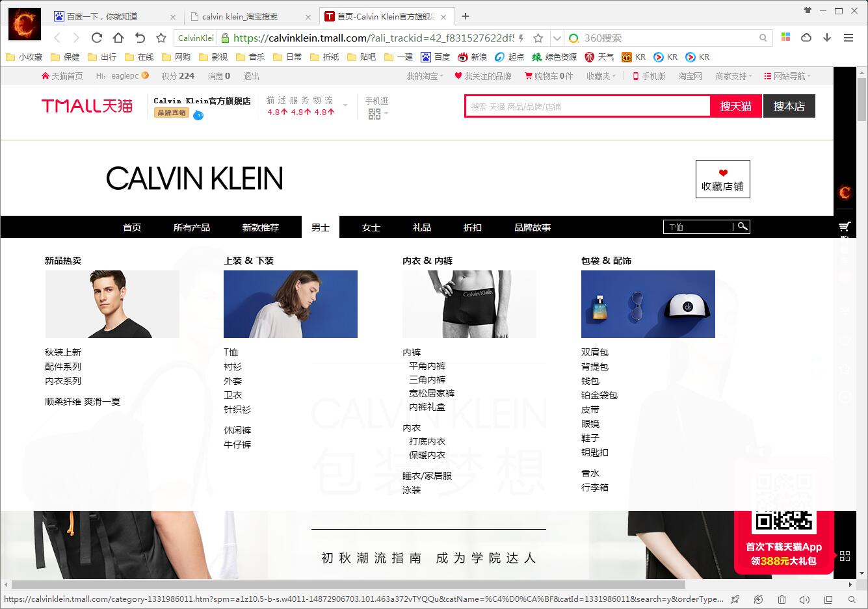The width and height of the screenshot is (868, 609).
Task: Open the 包袋 & 配饰 category image
Action: (x=648, y=304)
